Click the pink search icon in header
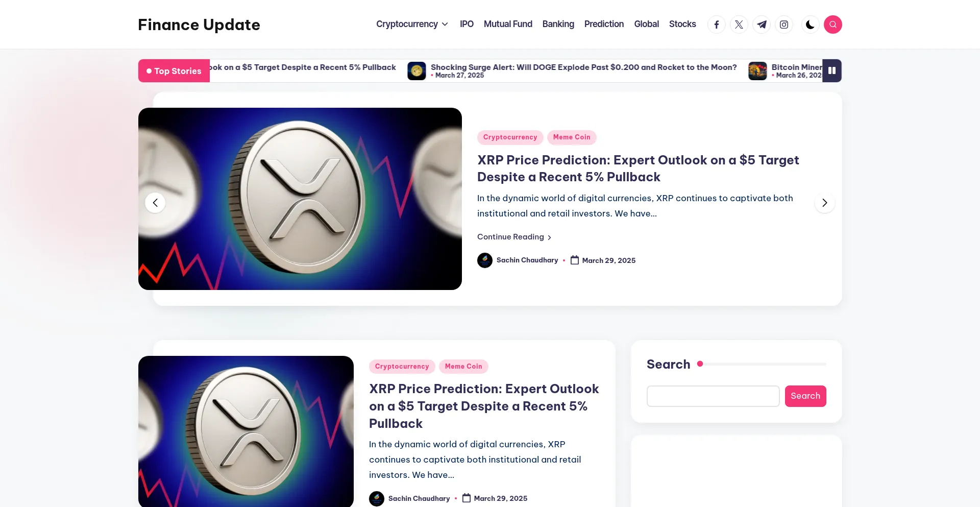 pos(832,25)
